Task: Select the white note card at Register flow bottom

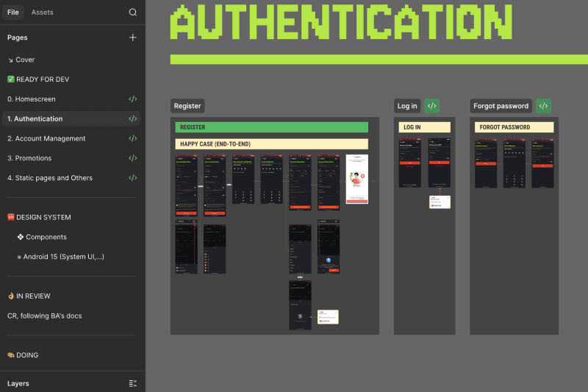Action: coord(328,316)
